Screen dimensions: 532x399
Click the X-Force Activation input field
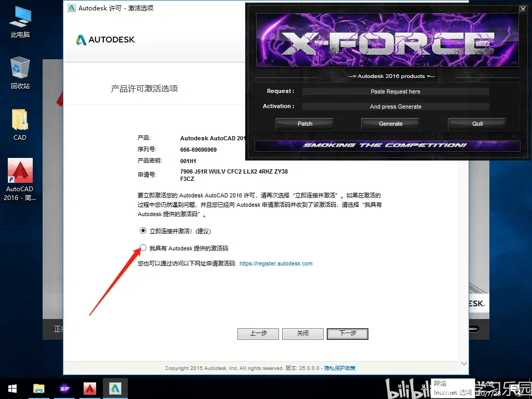pos(395,107)
